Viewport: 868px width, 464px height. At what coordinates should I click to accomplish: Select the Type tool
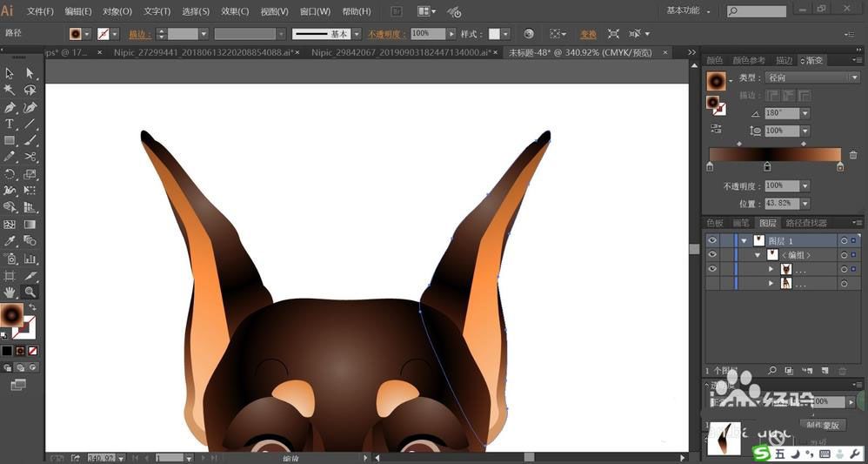coord(10,124)
